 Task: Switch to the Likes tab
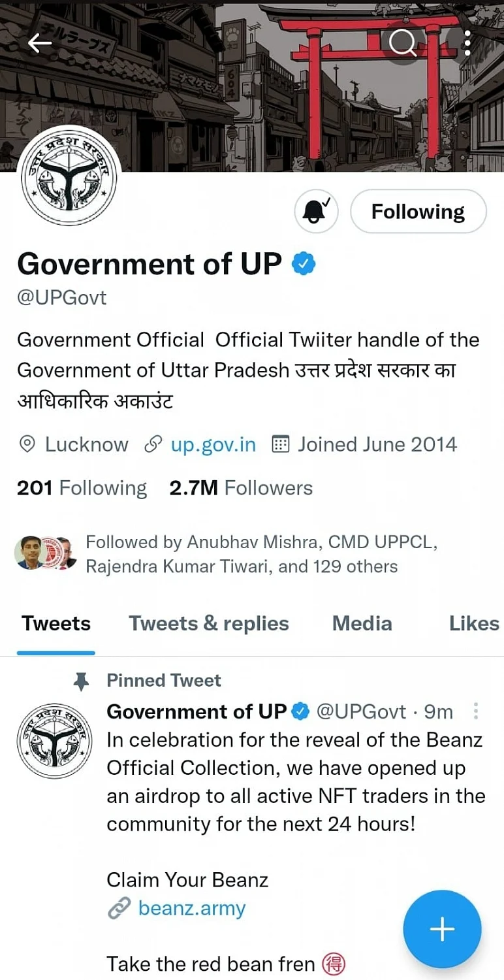(x=474, y=624)
